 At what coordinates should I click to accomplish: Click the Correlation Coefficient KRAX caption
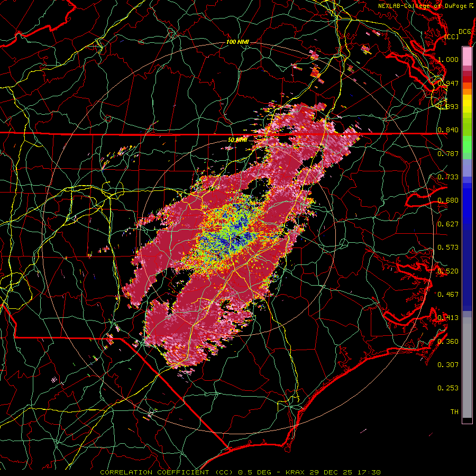tap(241, 472)
